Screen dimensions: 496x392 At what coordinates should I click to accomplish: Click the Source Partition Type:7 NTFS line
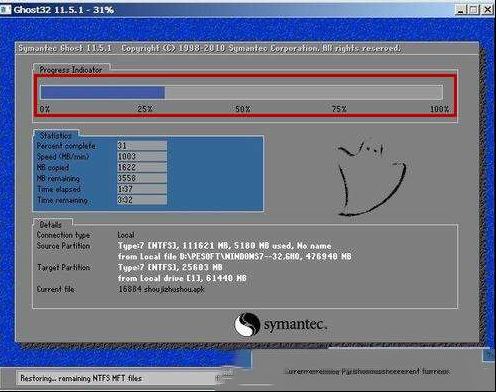(225, 246)
